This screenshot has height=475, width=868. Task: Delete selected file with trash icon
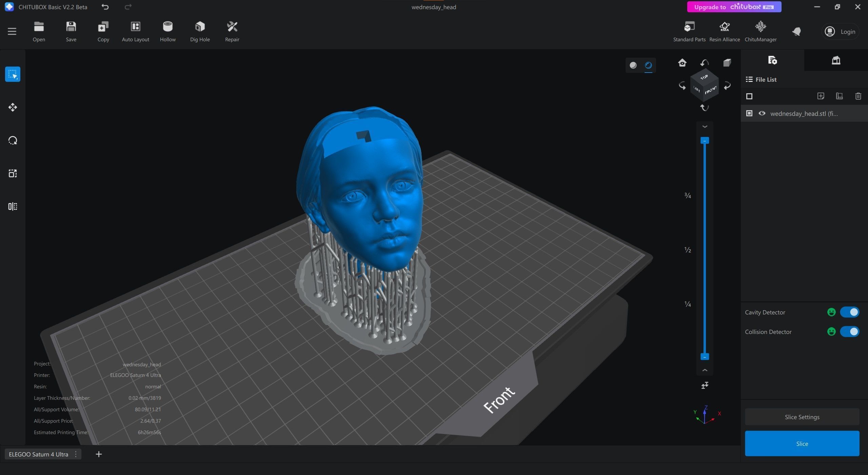coord(858,96)
